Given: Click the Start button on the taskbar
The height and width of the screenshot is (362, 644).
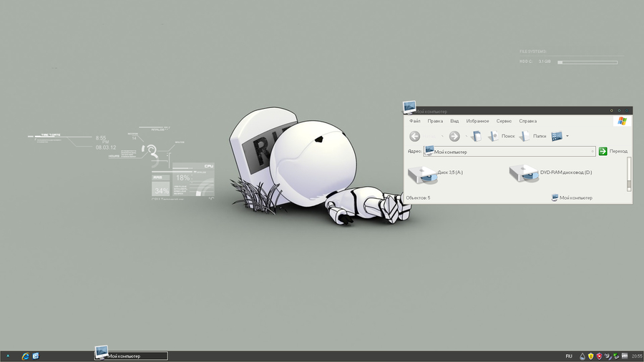Looking at the screenshot, I should (x=8, y=356).
